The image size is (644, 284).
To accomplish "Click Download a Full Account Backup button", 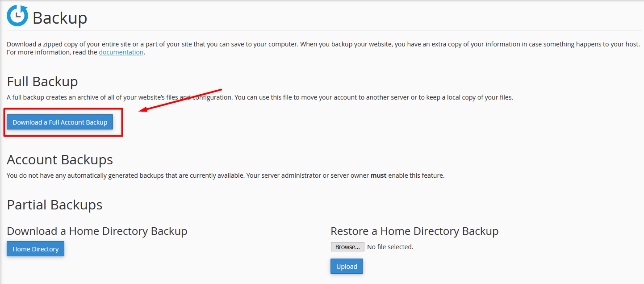I will [60, 122].
